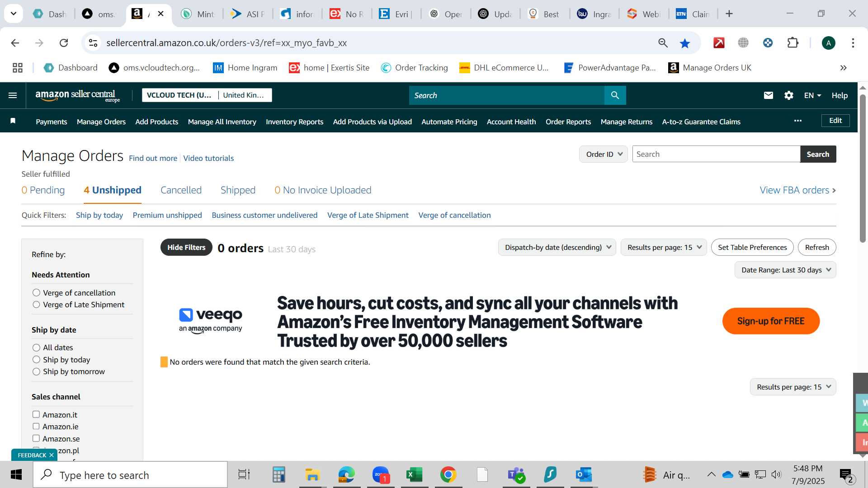Open Manage Orders in the nav menu
The image size is (868, 488).
pos(101,122)
